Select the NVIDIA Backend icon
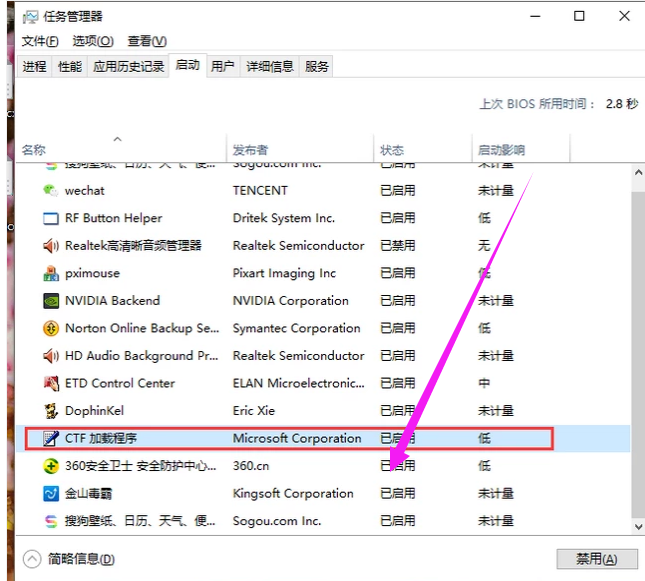This screenshot has height=581, width=645. (x=51, y=300)
